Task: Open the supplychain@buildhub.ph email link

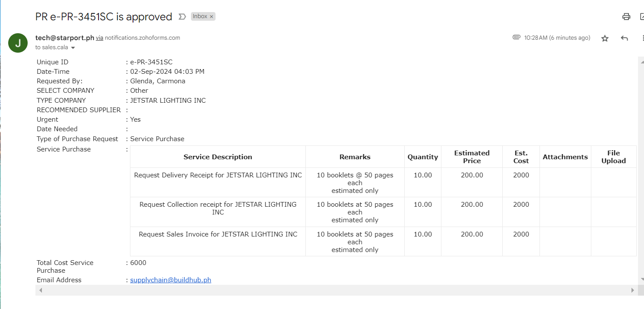Action: [171, 280]
